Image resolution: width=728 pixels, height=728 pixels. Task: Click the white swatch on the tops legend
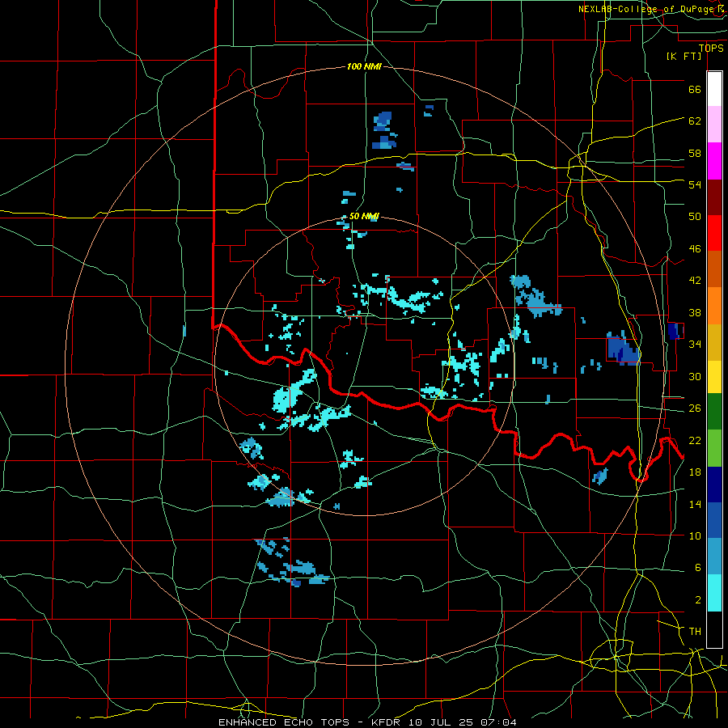(x=714, y=89)
